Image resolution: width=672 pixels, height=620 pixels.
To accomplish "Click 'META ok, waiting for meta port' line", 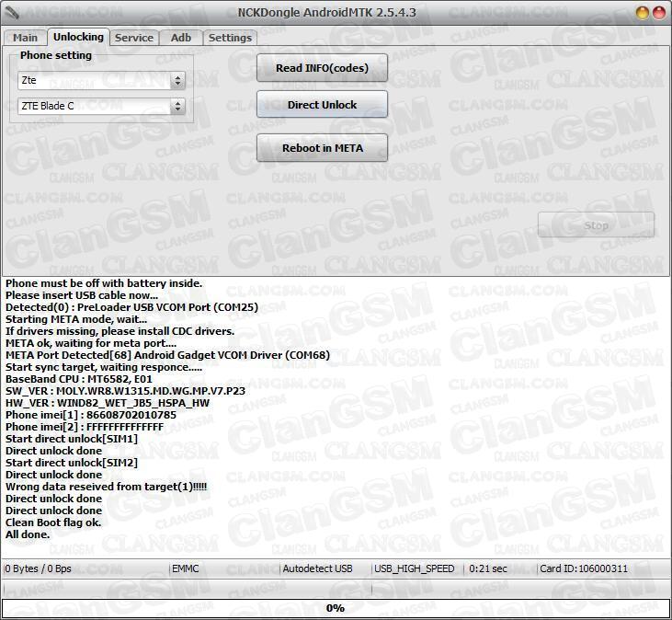I will (91, 343).
